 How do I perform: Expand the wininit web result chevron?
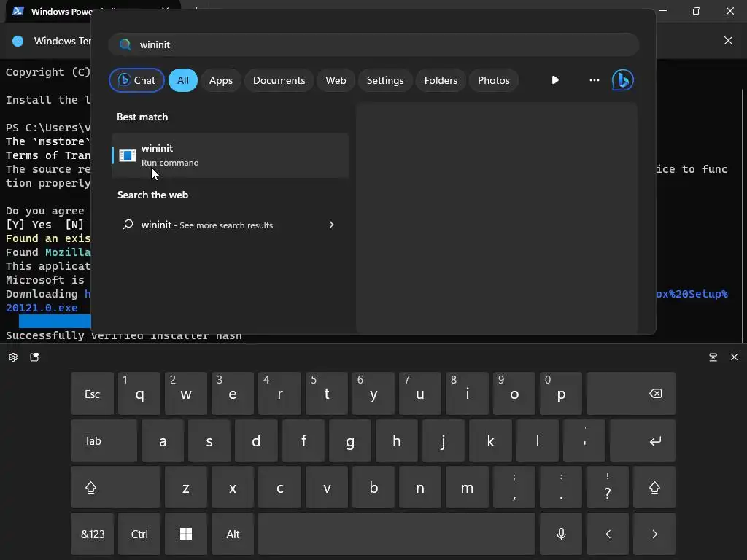[332, 225]
